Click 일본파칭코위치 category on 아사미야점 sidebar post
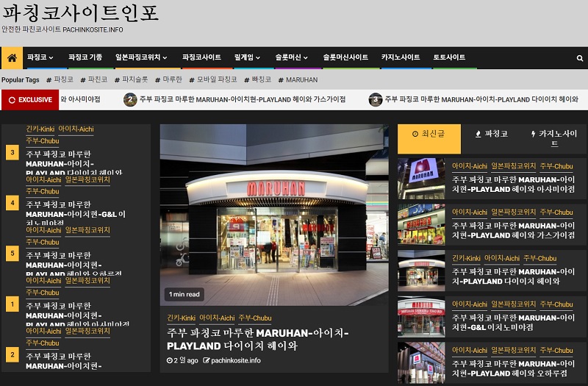 coord(514,166)
